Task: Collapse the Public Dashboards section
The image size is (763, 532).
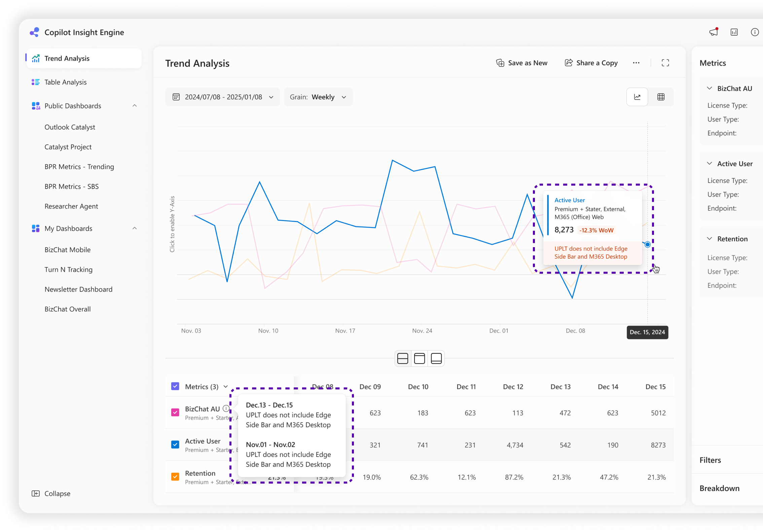Action: (x=135, y=106)
